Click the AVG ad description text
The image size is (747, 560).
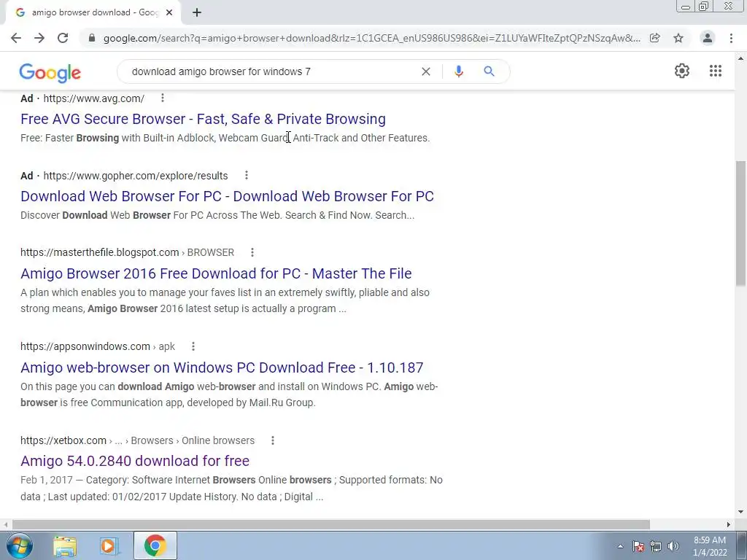click(x=225, y=138)
